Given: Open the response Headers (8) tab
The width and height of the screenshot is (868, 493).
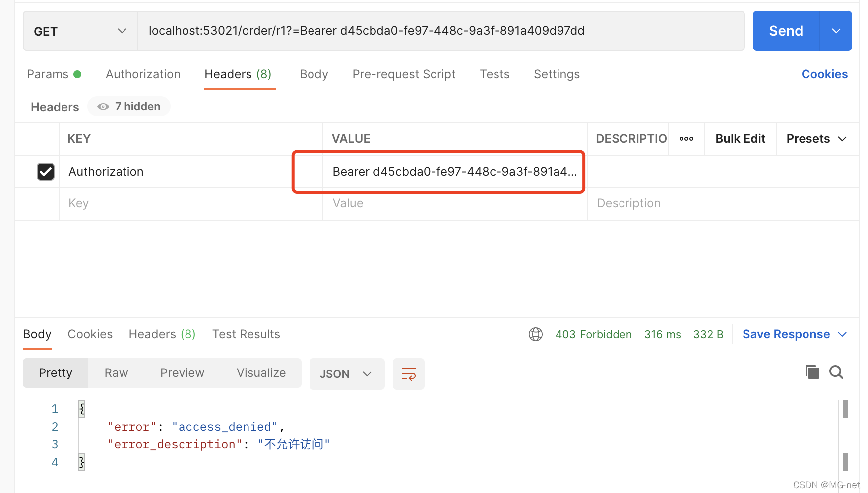Looking at the screenshot, I should (x=162, y=334).
